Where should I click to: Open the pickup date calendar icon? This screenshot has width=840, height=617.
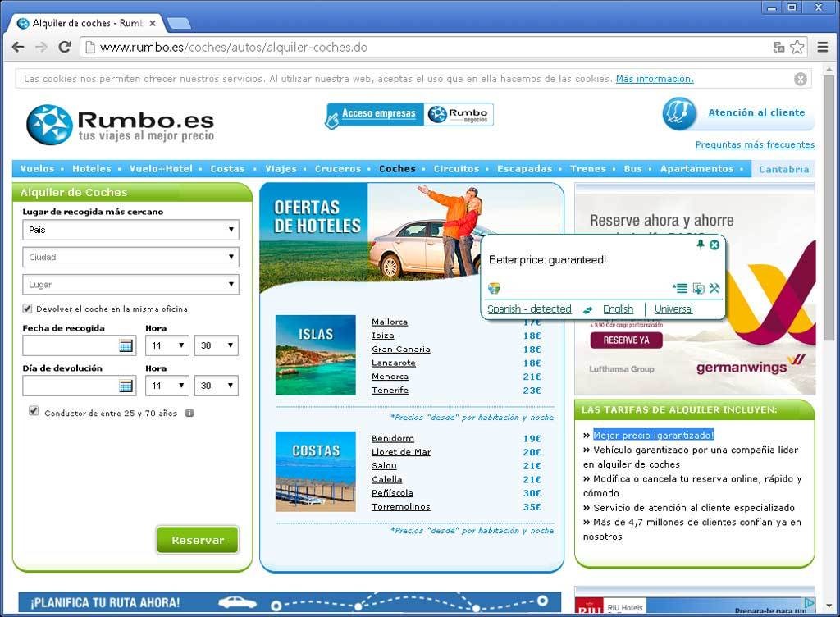(x=126, y=345)
